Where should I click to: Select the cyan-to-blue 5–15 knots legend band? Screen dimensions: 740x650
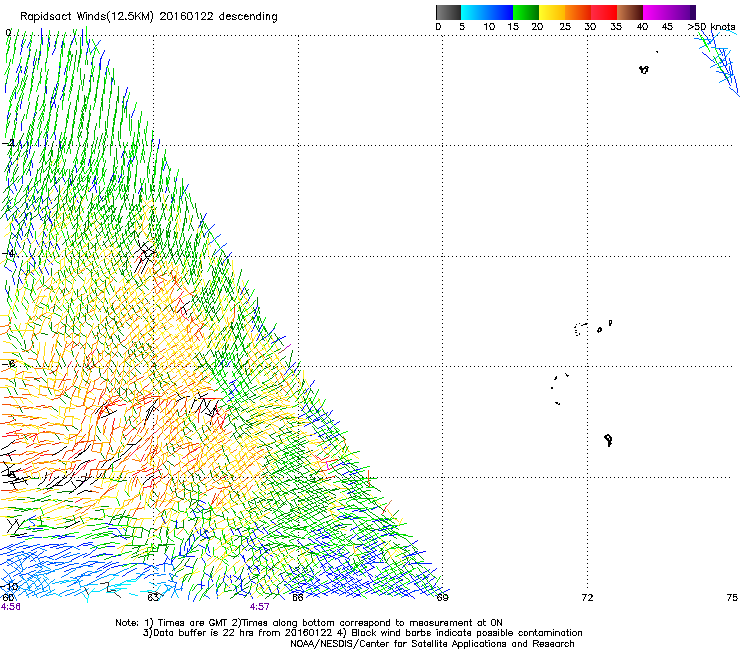(x=487, y=12)
